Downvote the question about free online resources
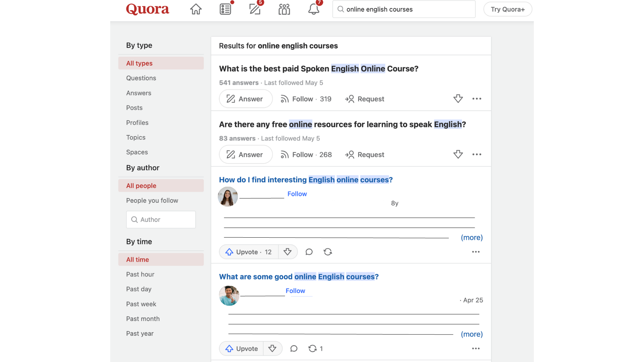 (x=458, y=154)
